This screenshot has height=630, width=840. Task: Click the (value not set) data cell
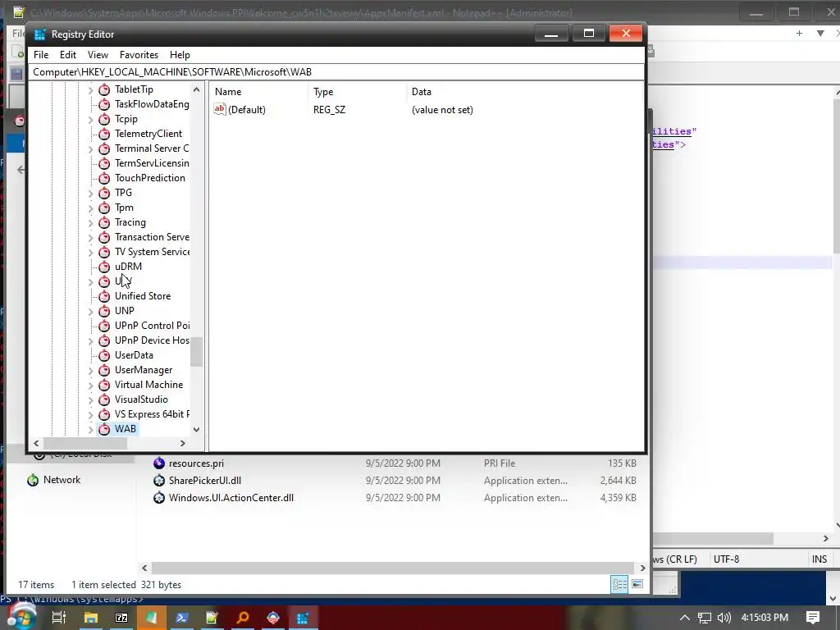(442, 110)
